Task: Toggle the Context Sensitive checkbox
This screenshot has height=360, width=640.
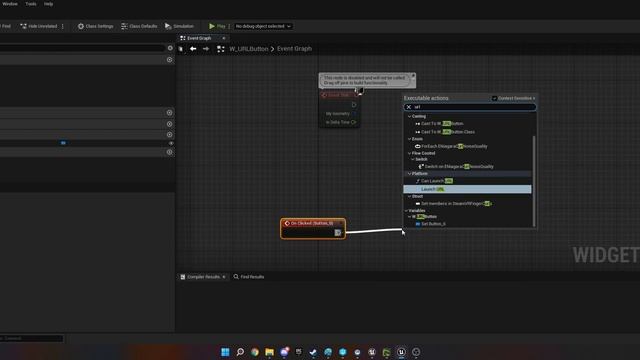Action: [x=494, y=98]
